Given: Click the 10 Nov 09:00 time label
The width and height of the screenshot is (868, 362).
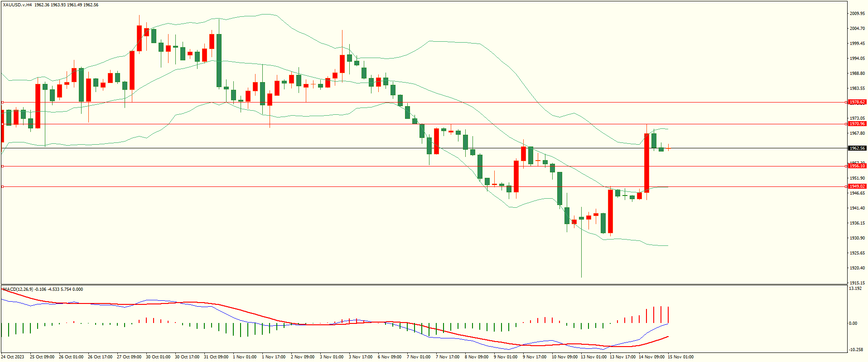Looking at the screenshot, I should click(x=564, y=357).
